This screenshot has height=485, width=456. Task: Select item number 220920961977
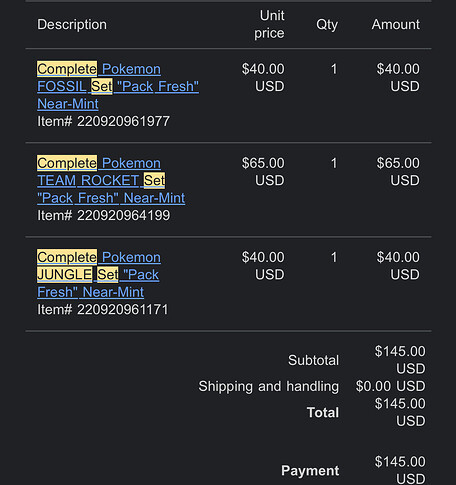[103, 121]
